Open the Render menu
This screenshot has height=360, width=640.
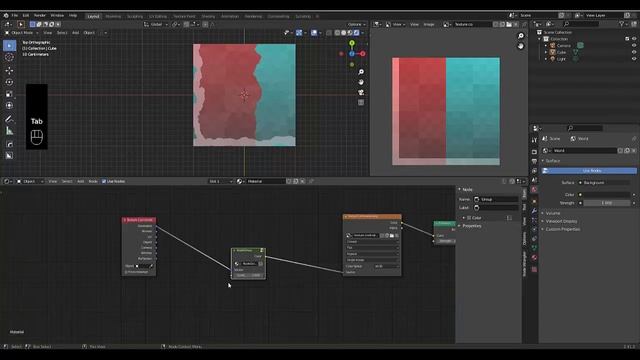[x=40, y=16]
